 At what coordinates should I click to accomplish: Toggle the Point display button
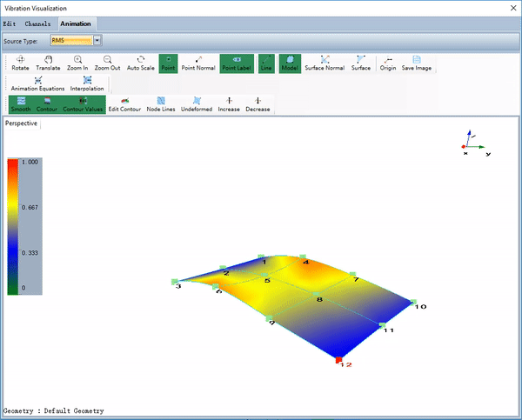click(168, 63)
